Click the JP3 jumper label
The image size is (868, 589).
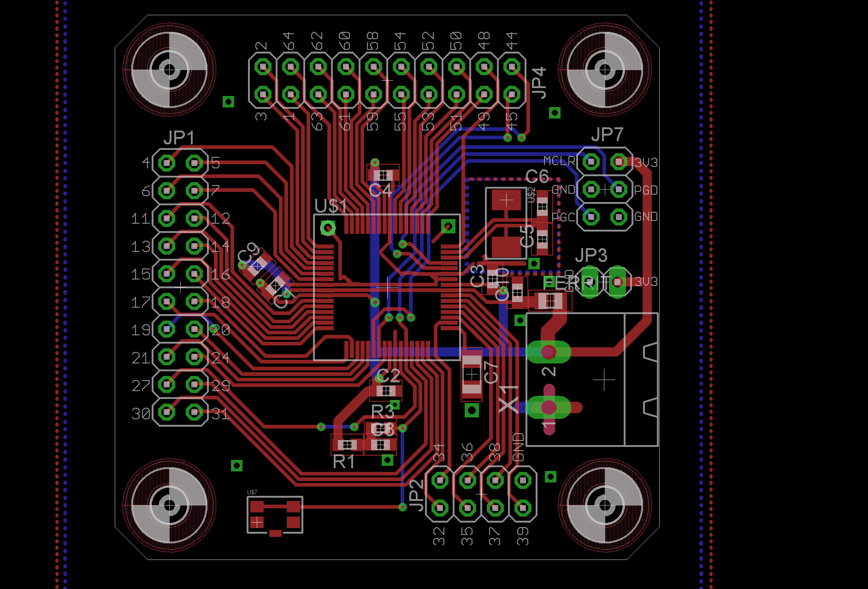coord(591,255)
